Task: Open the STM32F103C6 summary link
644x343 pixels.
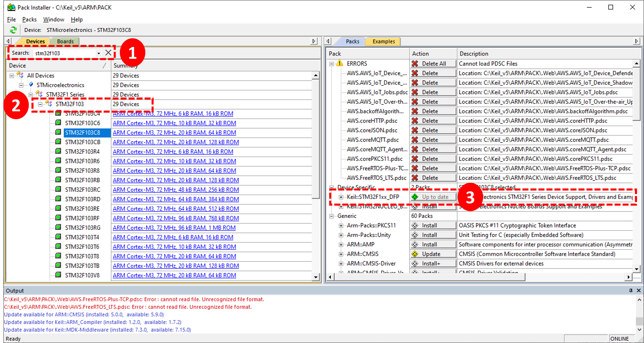Action: pos(174,123)
